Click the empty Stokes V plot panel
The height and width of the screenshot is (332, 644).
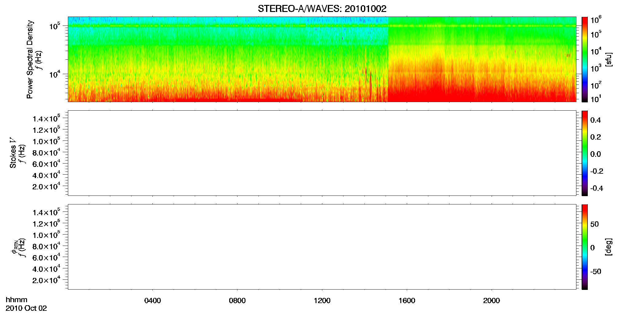322,153
